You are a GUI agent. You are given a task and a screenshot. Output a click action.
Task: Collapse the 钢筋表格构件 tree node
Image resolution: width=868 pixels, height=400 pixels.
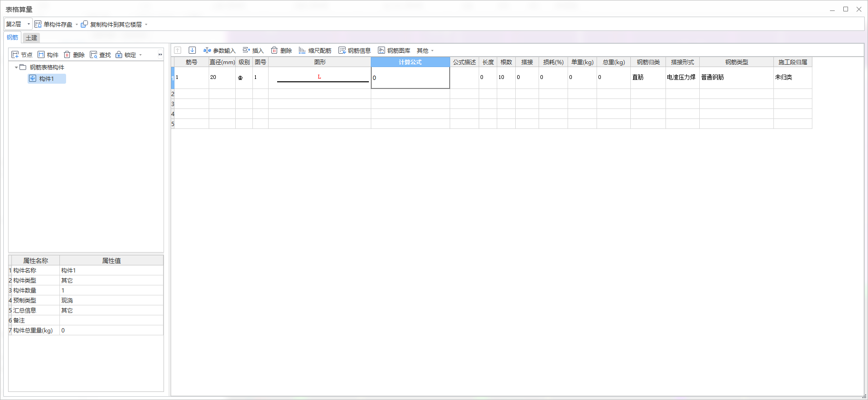coord(16,68)
